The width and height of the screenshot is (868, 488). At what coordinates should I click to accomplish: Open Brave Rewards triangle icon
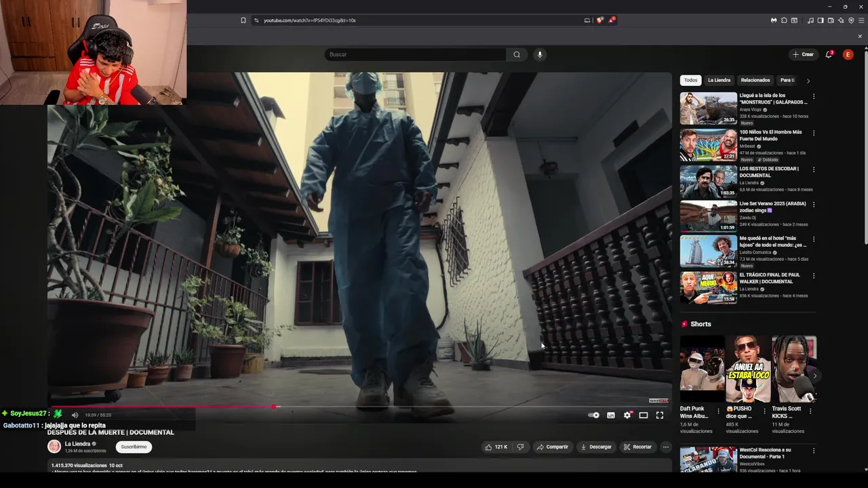click(611, 20)
